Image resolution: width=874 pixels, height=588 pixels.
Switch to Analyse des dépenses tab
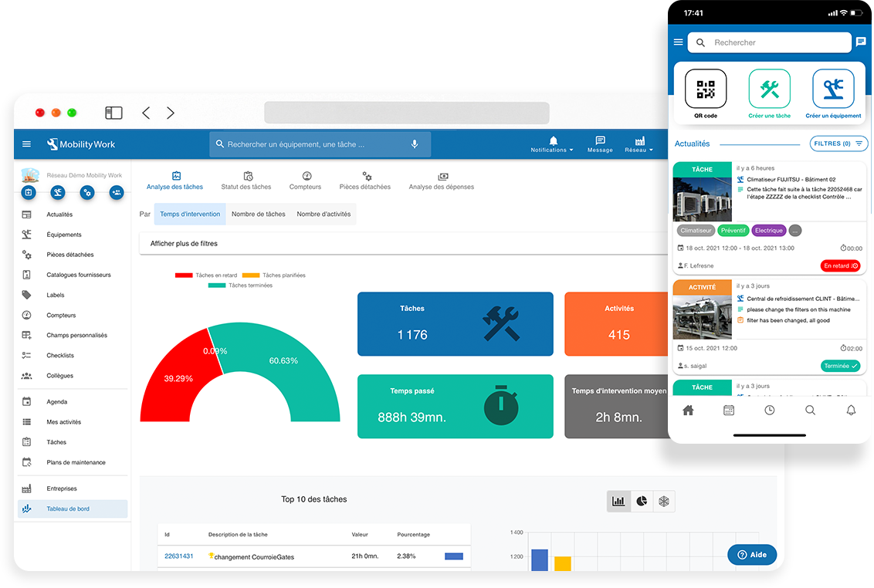441,181
